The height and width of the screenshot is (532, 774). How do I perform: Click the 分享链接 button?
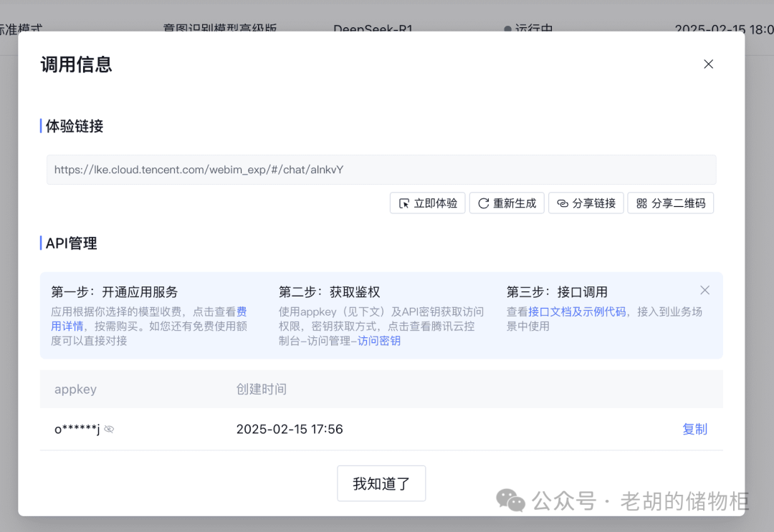(586, 203)
